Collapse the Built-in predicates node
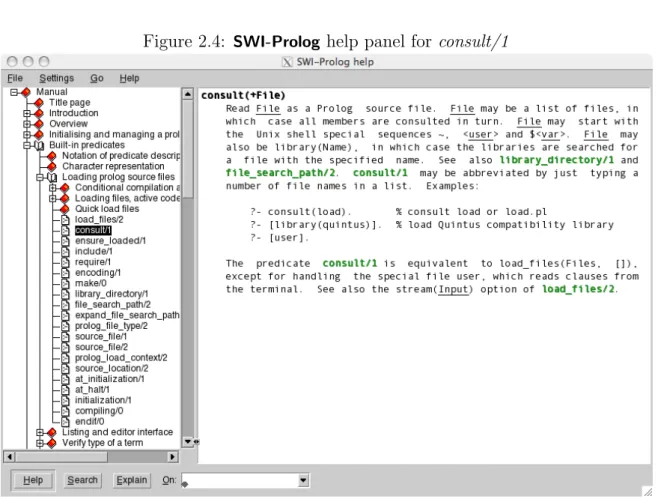This screenshot has width=664, height=499. tap(27, 145)
